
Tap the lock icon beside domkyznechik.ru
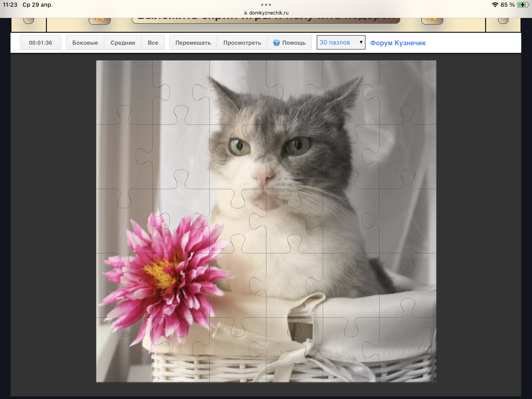(x=245, y=13)
